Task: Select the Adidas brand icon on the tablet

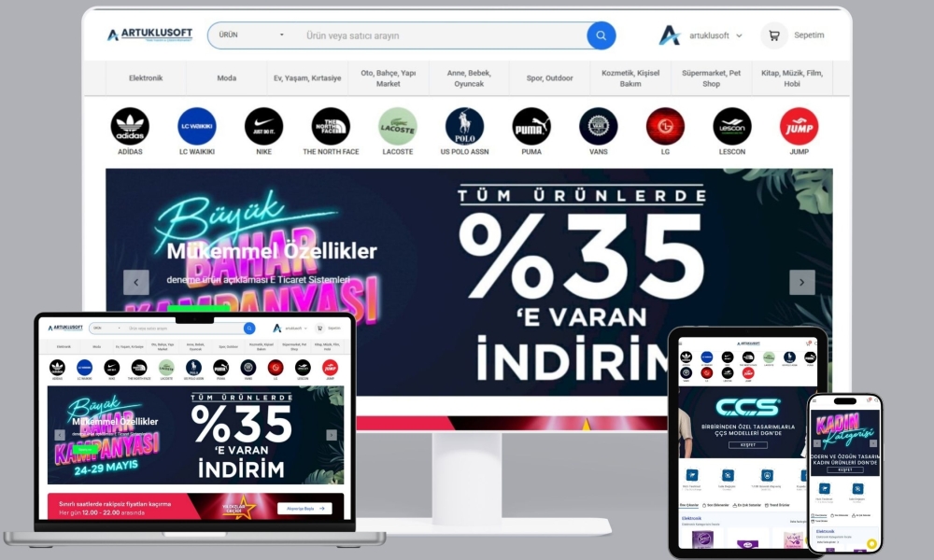Action: pos(686,357)
